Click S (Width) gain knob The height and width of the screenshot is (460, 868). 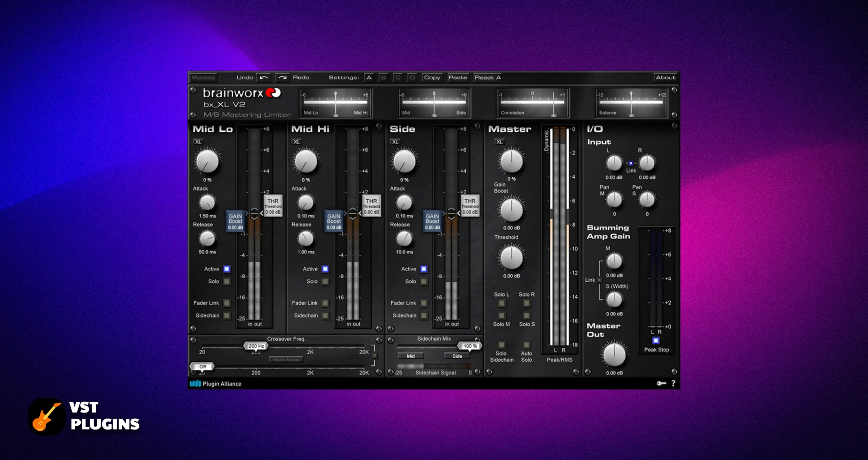point(614,299)
